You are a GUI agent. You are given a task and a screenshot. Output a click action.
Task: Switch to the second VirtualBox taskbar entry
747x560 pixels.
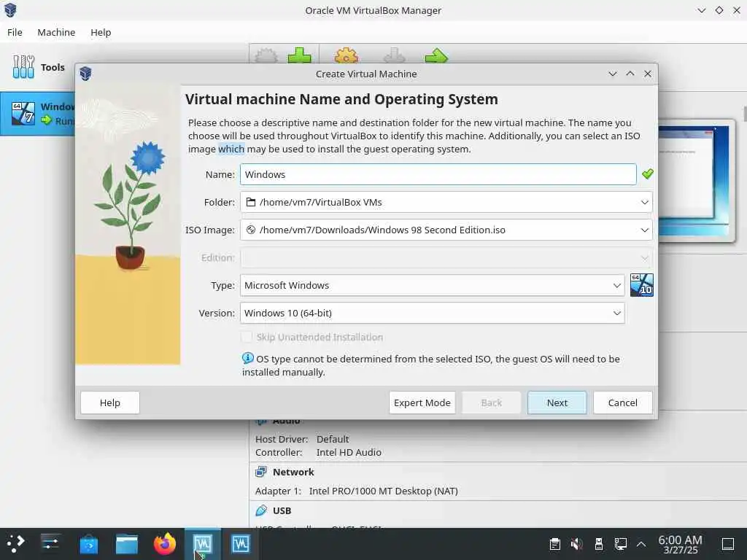coord(241,544)
